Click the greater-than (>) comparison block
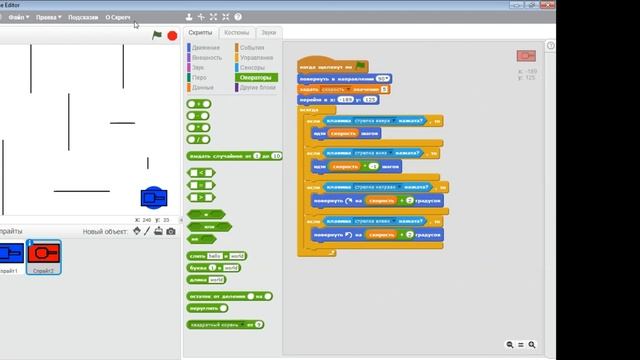The image size is (640, 360). point(201,197)
